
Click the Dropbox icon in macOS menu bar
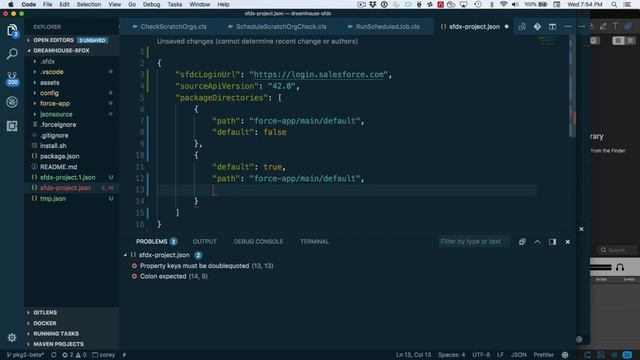click(x=373, y=4)
